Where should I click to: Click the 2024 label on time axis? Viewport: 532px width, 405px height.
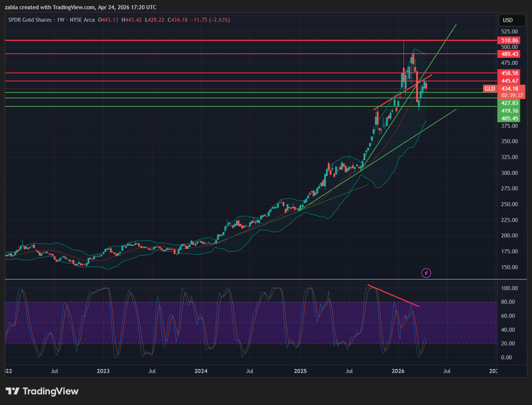point(201,371)
